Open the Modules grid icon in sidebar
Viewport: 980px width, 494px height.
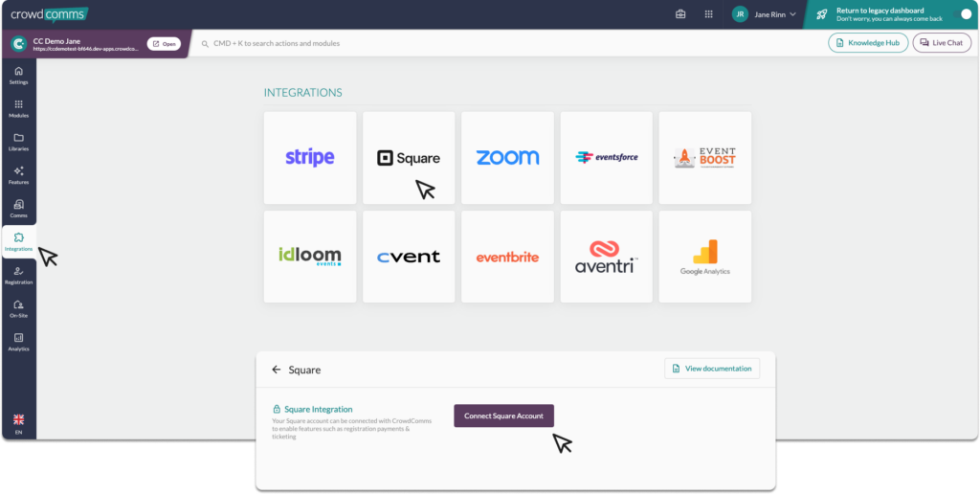coord(18,108)
